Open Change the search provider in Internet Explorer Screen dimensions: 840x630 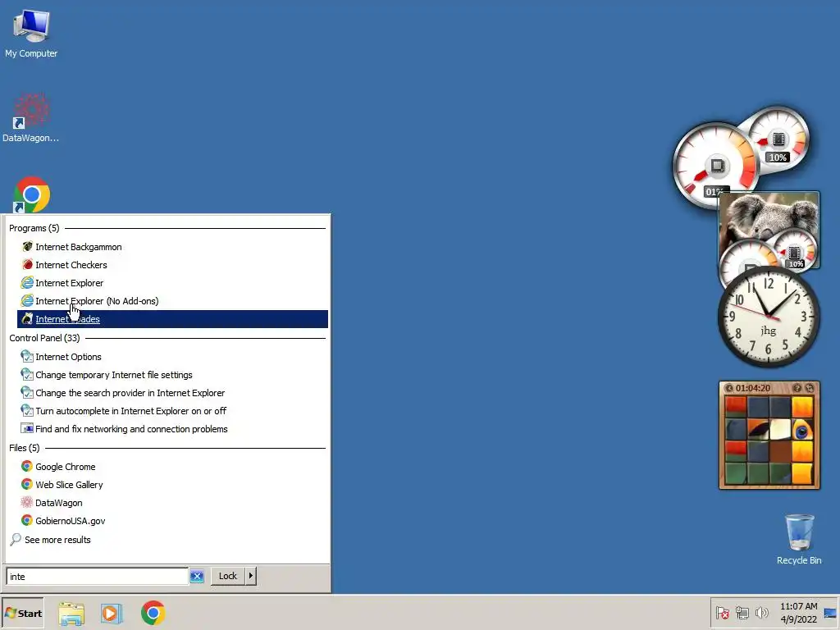point(172,393)
